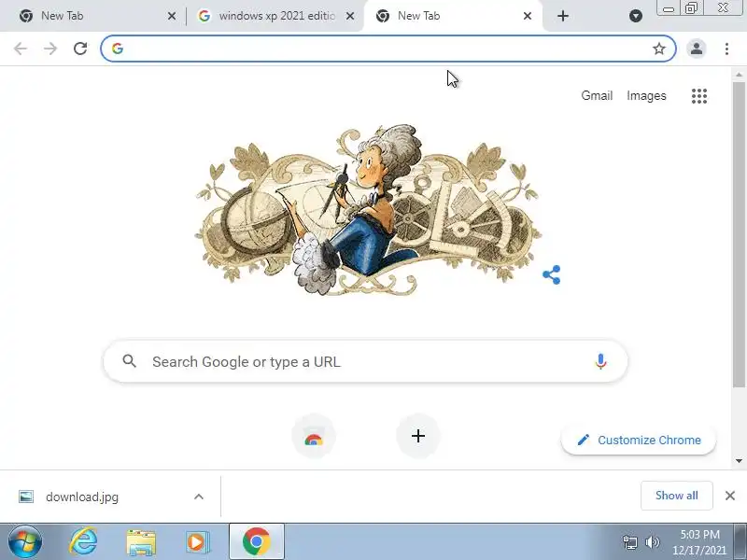Click Show all downloads
This screenshot has height=560, width=747.
tap(676, 496)
